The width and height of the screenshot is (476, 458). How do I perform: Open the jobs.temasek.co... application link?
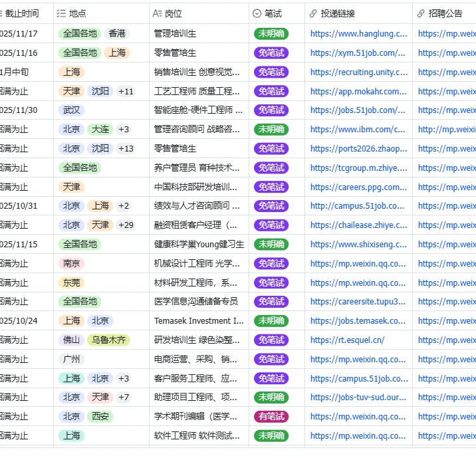(358, 320)
